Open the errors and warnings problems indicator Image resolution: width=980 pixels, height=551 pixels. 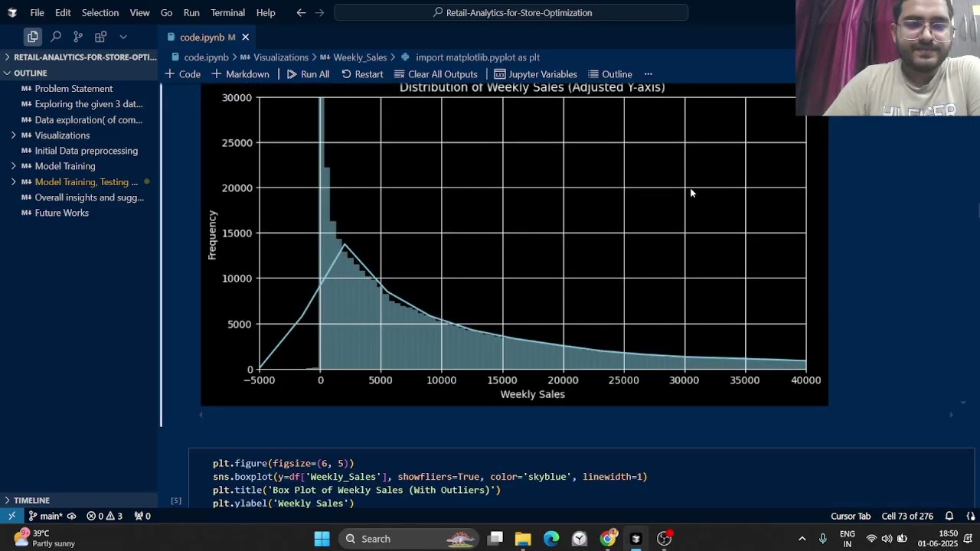coord(104,517)
